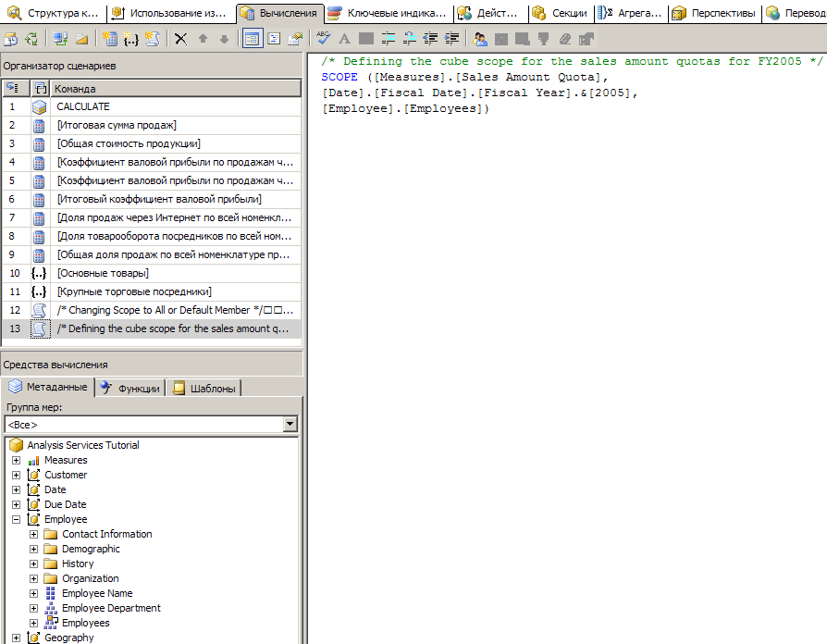Click the Increase indent icon
Screen dimensions: 827x644
point(451,38)
